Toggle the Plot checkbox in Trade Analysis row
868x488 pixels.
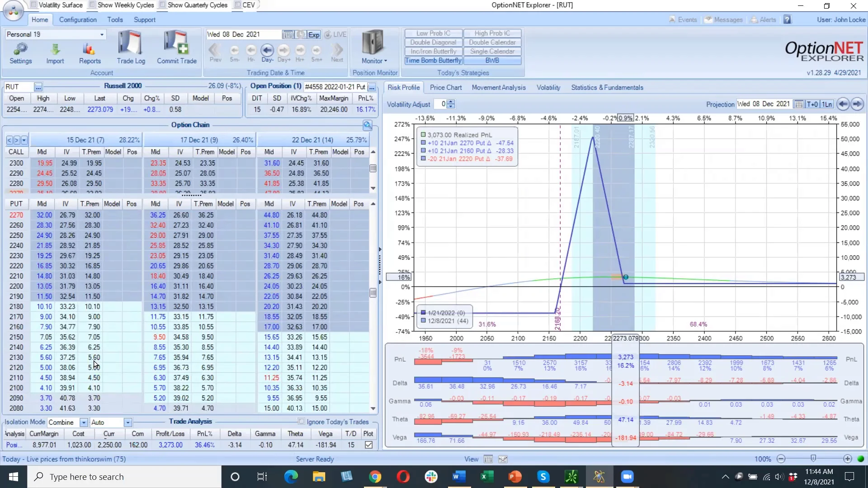[x=369, y=445]
